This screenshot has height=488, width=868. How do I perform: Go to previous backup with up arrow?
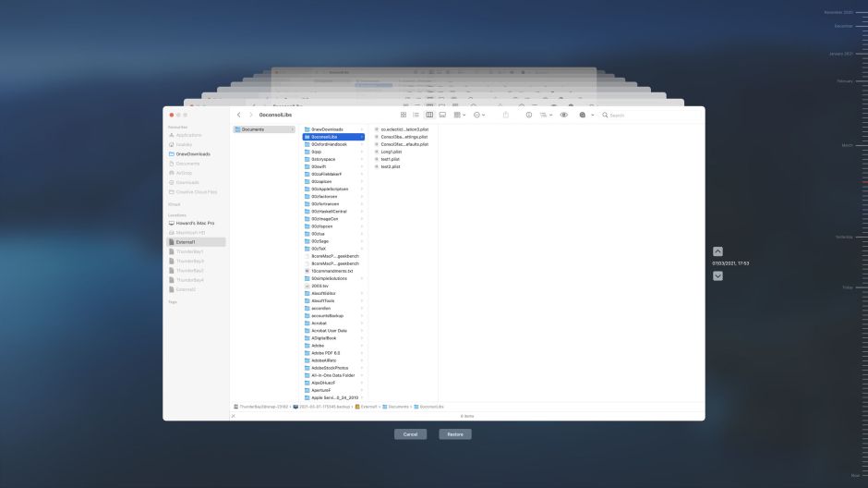pyautogui.click(x=718, y=251)
